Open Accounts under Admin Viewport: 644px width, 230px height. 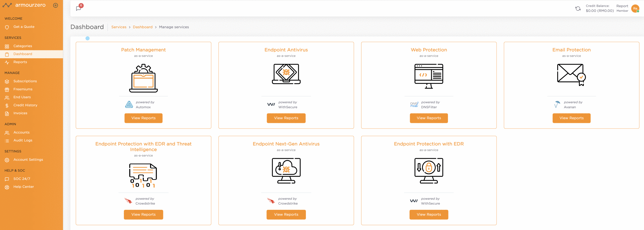[31, 132]
